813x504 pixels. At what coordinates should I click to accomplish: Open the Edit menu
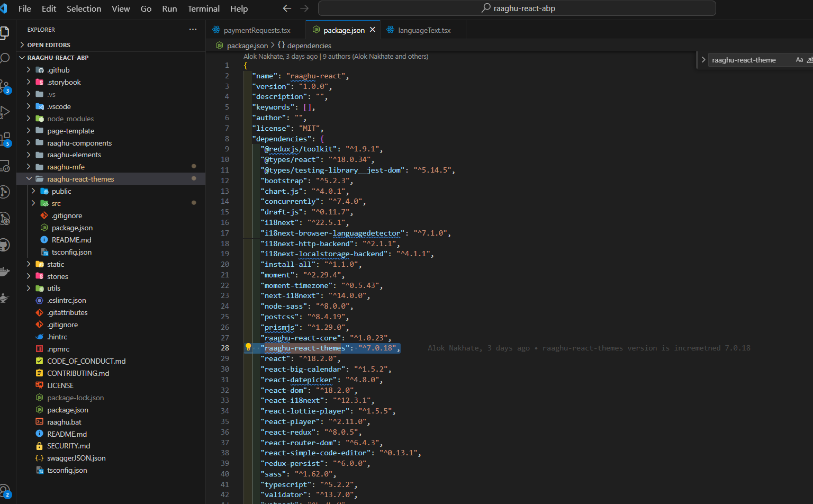point(49,8)
